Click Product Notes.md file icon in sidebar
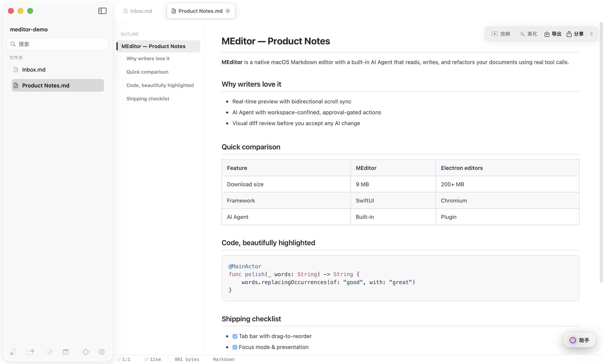The width and height of the screenshot is (603, 364). (x=16, y=85)
